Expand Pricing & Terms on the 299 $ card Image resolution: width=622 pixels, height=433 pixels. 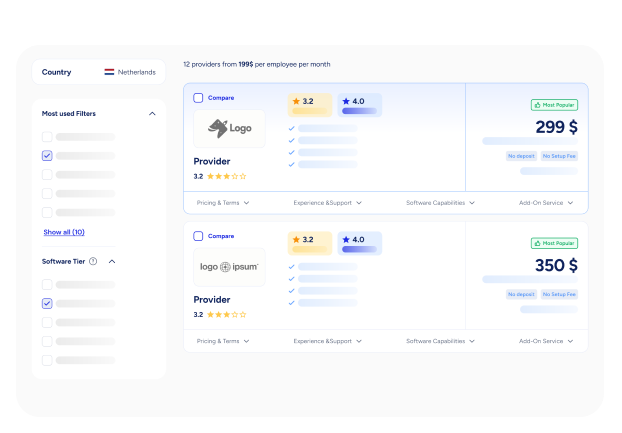(223, 203)
